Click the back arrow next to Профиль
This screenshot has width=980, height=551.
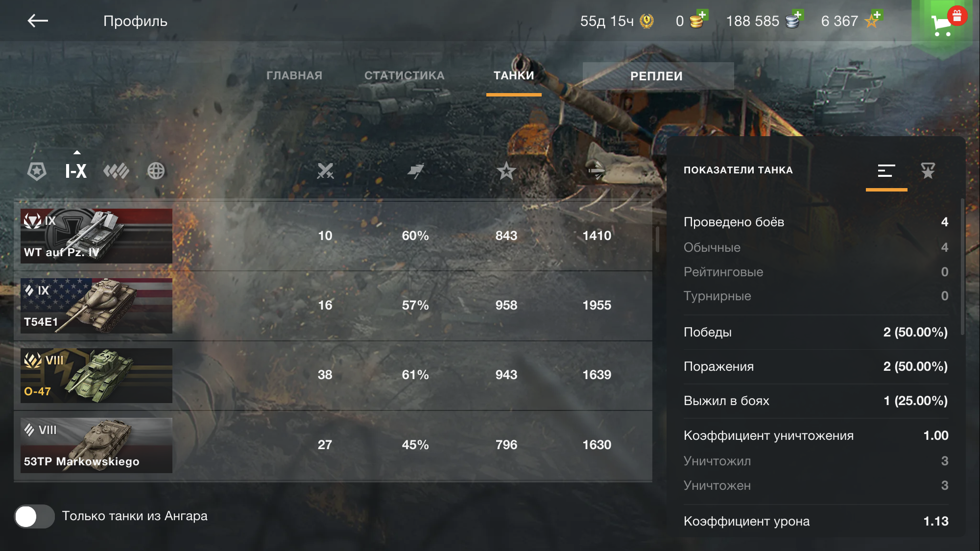pos(38,21)
